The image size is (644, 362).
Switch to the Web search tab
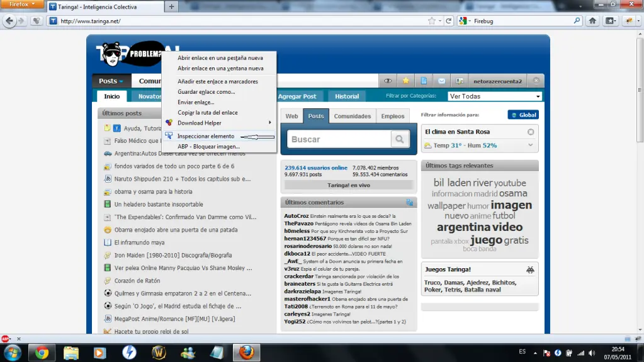291,116
